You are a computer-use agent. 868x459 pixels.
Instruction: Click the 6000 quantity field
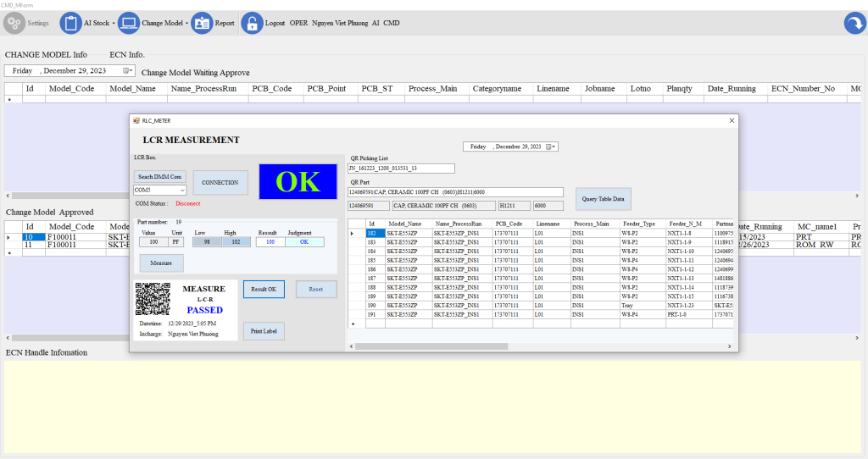(548, 206)
